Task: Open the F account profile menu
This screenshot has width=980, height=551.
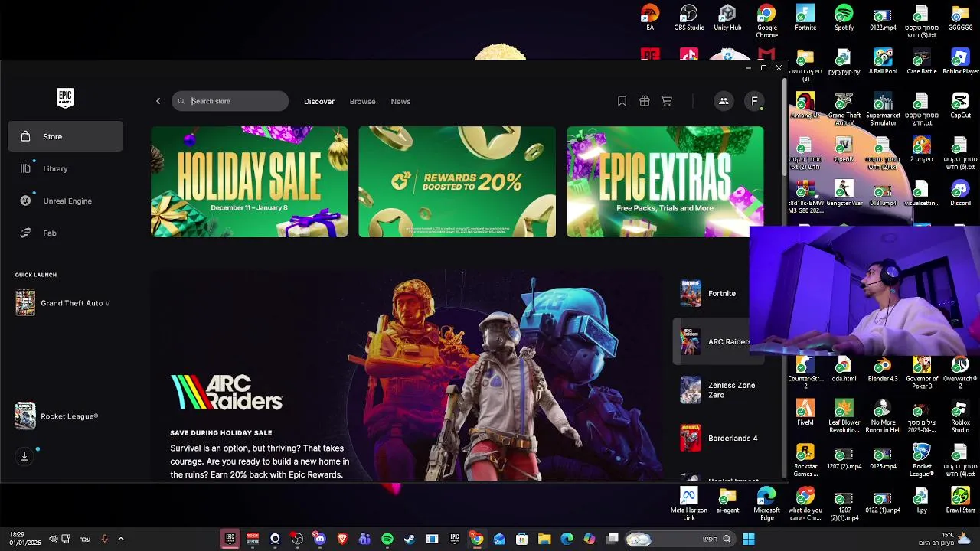Action: [x=754, y=101]
